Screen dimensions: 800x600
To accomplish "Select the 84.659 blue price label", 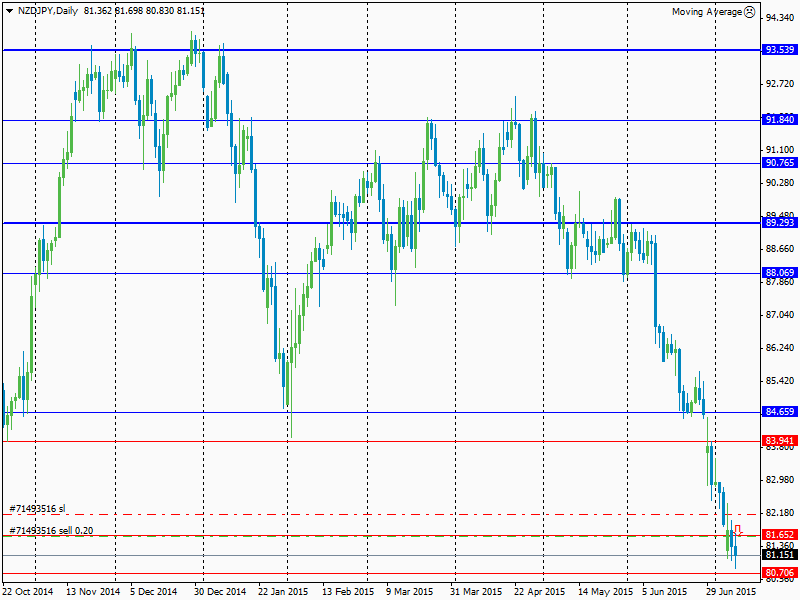I will 780,411.
